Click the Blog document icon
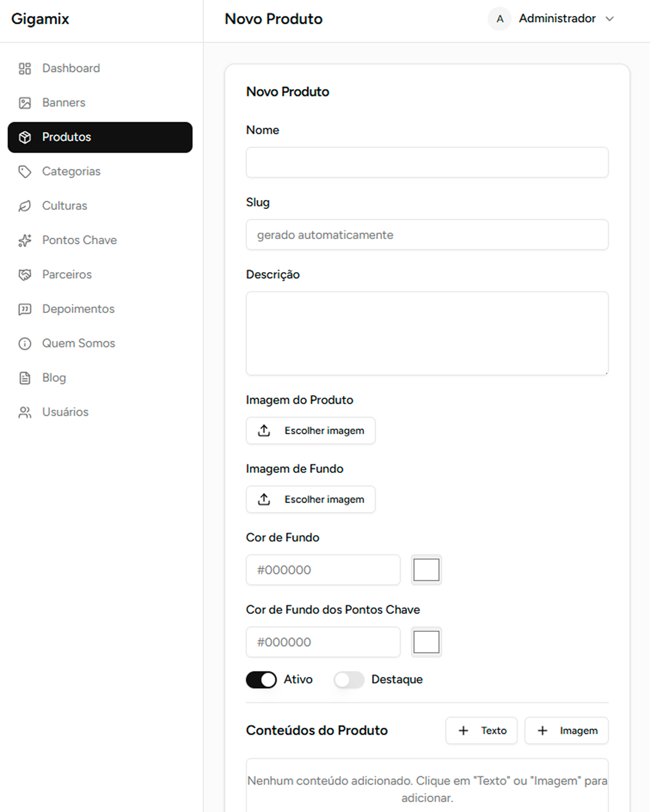 click(x=24, y=378)
